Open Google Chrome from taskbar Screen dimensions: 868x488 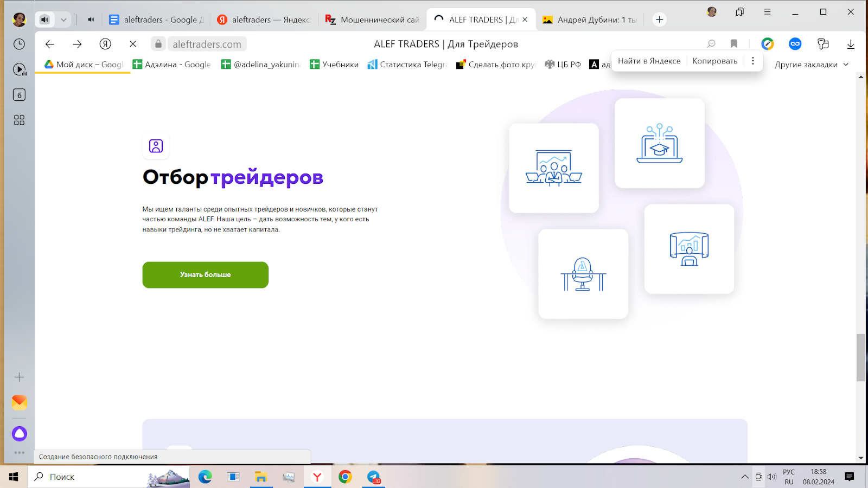pyautogui.click(x=345, y=477)
